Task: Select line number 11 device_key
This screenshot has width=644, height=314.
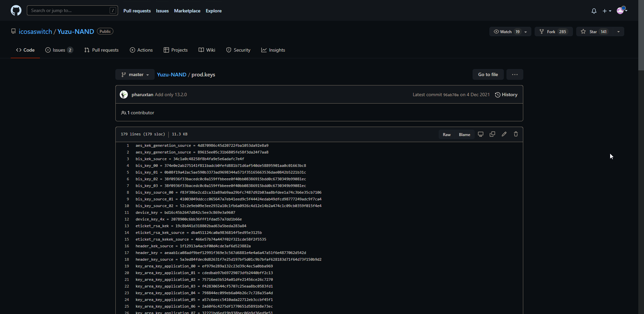Action: [x=127, y=212]
